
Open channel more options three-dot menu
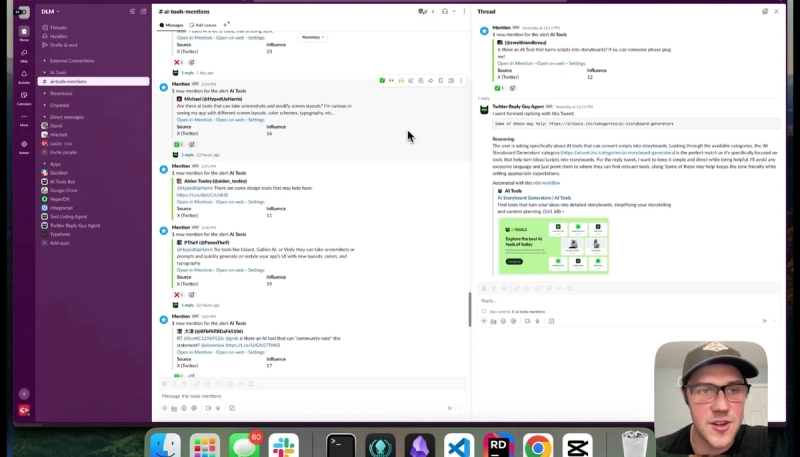[x=464, y=11]
